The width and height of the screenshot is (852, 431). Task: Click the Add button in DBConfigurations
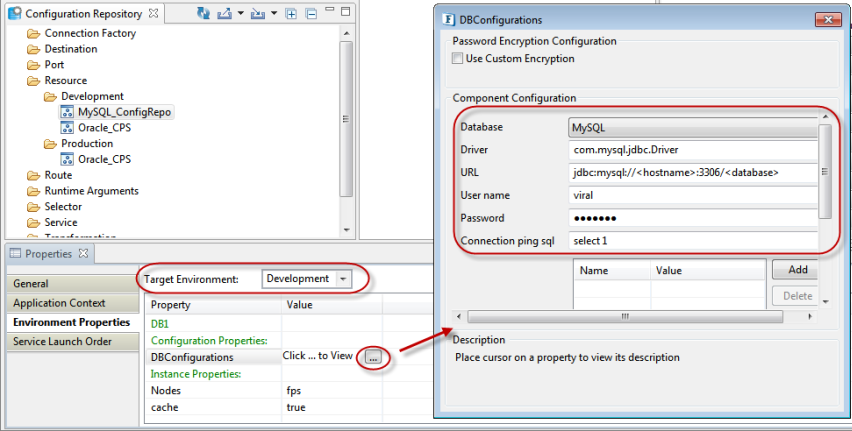tap(796, 270)
